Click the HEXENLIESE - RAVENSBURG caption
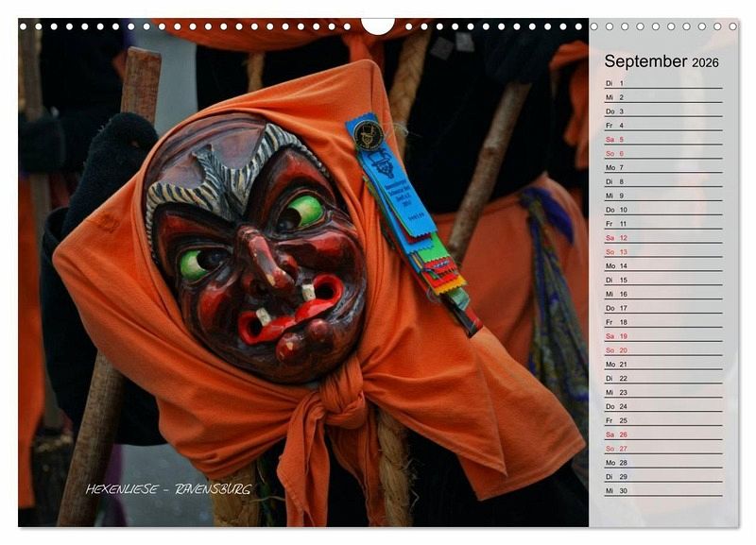The image size is (756, 545). [x=168, y=489]
